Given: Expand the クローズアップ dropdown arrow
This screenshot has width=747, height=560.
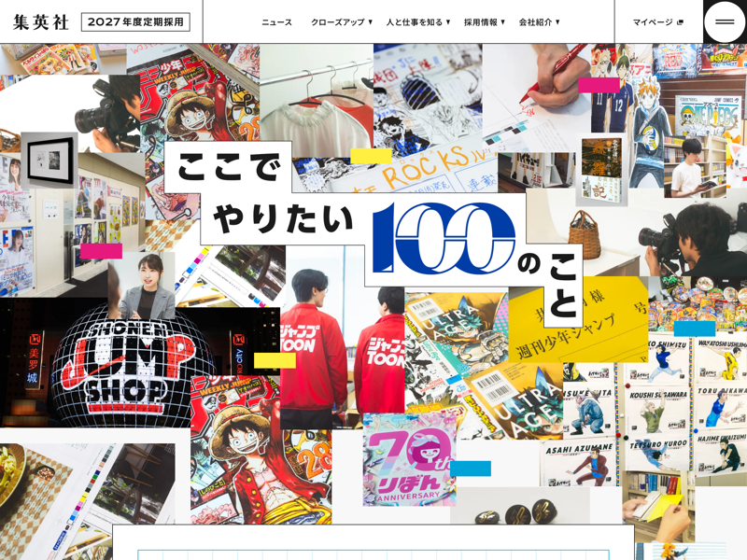Looking at the screenshot, I should (370, 21).
